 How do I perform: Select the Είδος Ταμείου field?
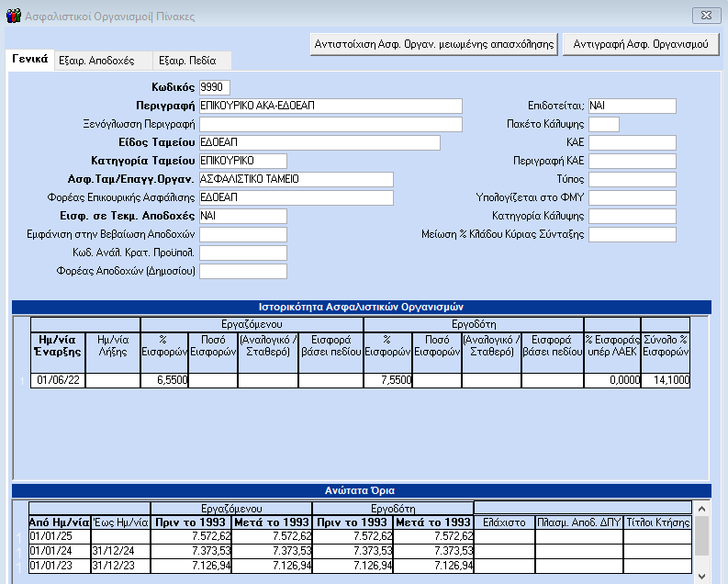point(319,142)
